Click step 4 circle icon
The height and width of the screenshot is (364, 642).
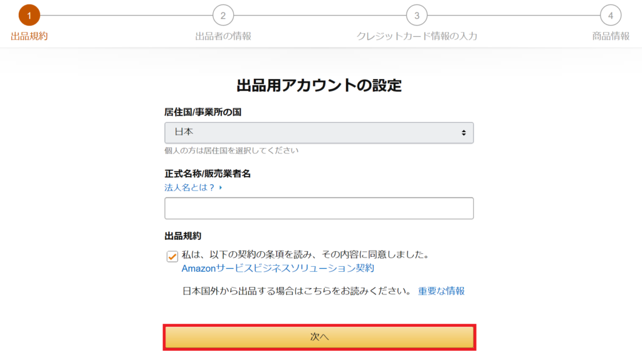[x=611, y=16]
